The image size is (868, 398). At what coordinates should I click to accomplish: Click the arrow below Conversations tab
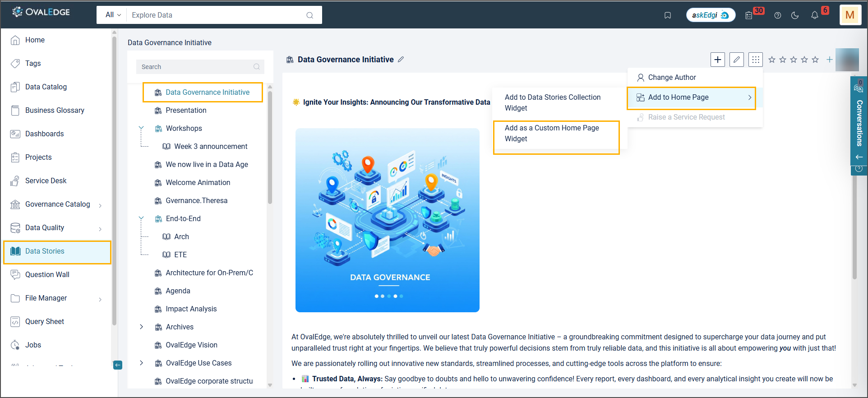[859, 157]
